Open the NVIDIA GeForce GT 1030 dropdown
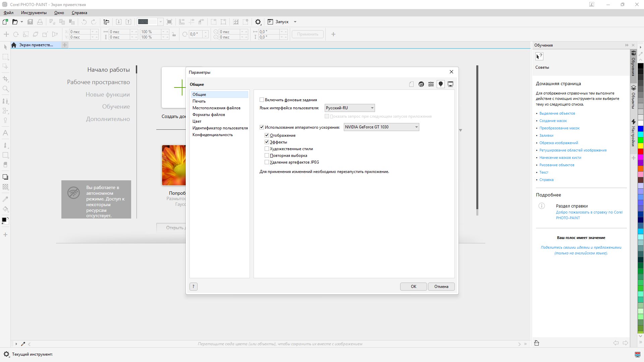Screen dimensions: 644x362 [381, 127]
